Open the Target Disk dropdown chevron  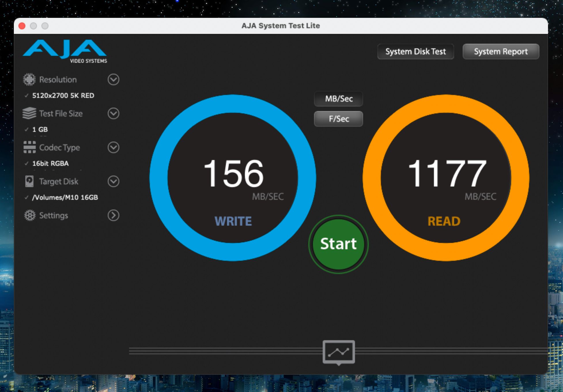tap(113, 181)
